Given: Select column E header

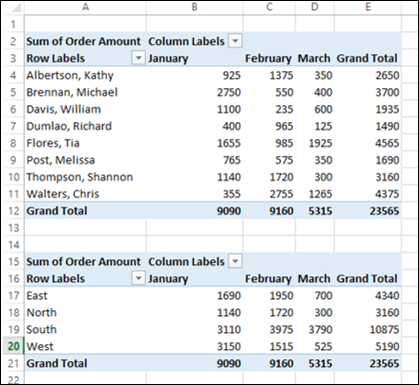Looking at the screenshot, I should [x=368, y=7].
